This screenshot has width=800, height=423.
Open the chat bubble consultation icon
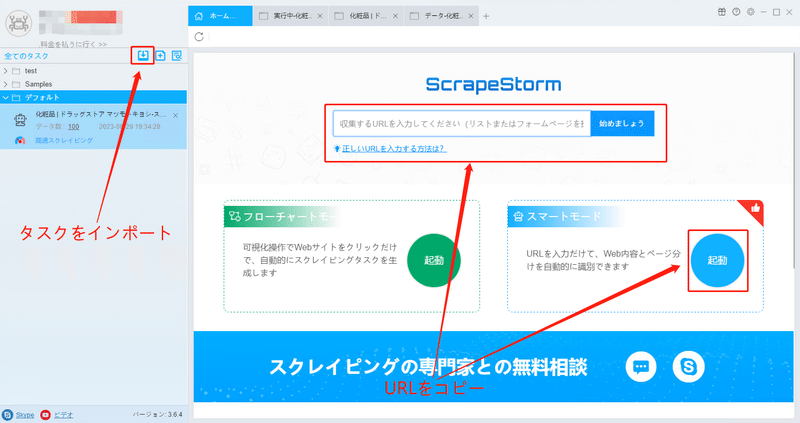641,366
